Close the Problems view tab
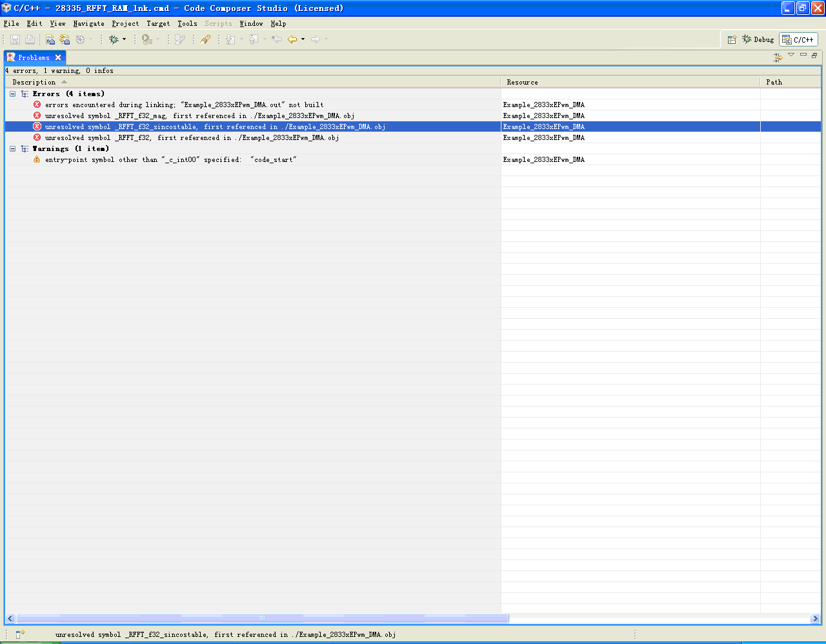The width and height of the screenshot is (826, 644). click(x=58, y=57)
